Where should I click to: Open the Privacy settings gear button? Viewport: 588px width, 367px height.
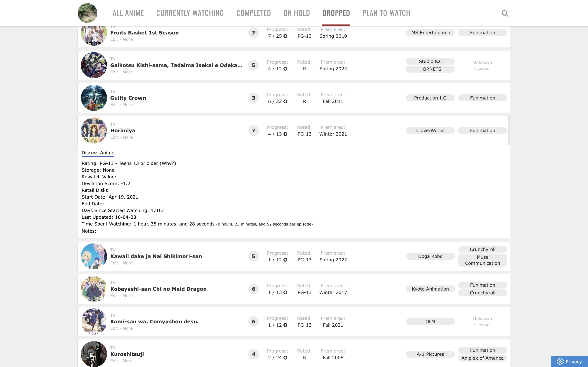coord(569,361)
